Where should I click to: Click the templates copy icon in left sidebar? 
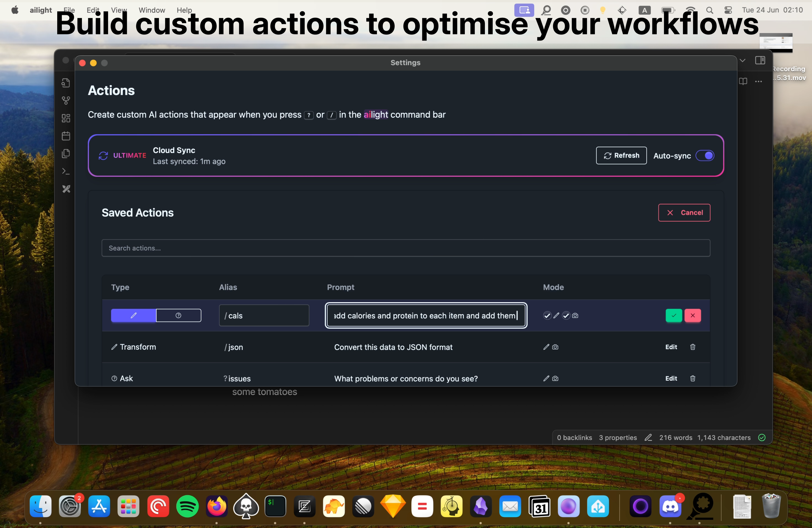pyautogui.click(x=66, y=154)
